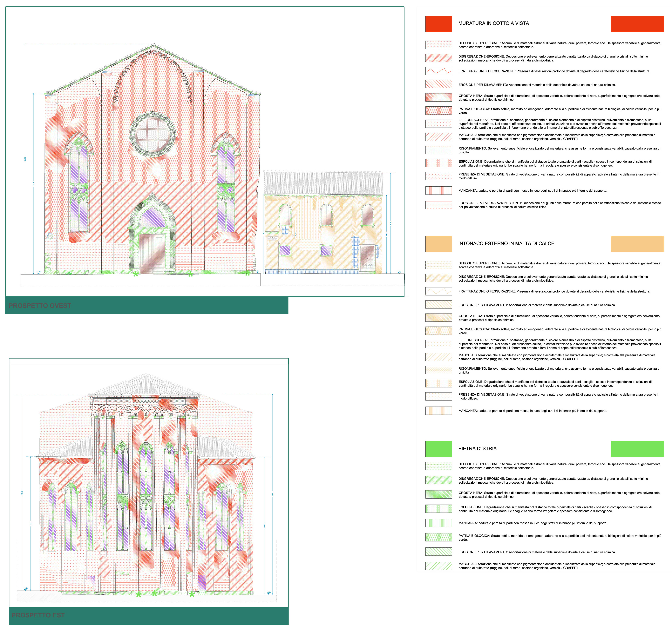
Task: Click leftmost green asterisk below west facade
Action: [x=136, y=274]
